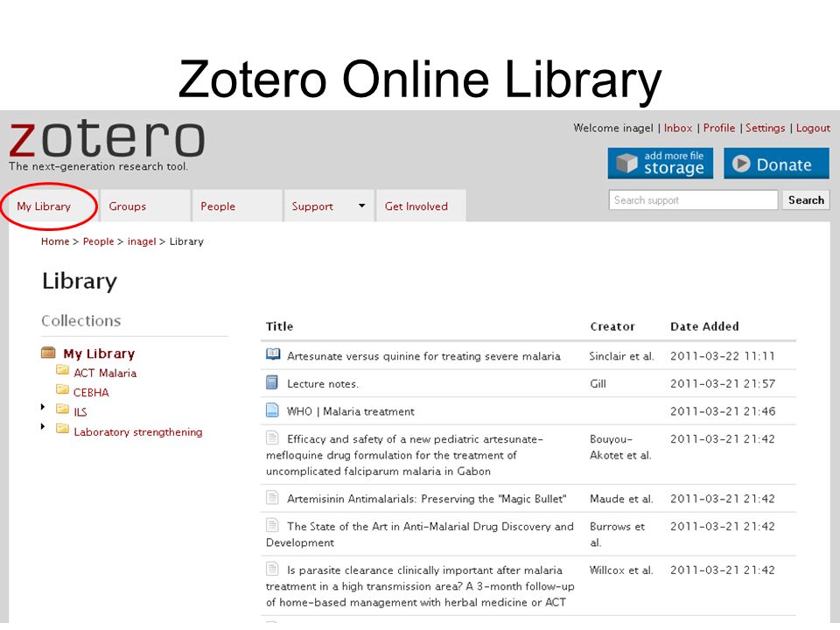The image size is (840, 630).
Task: Open Artesunate versus quinine for treating severe malaria
Action: click(x=423, y=356)
